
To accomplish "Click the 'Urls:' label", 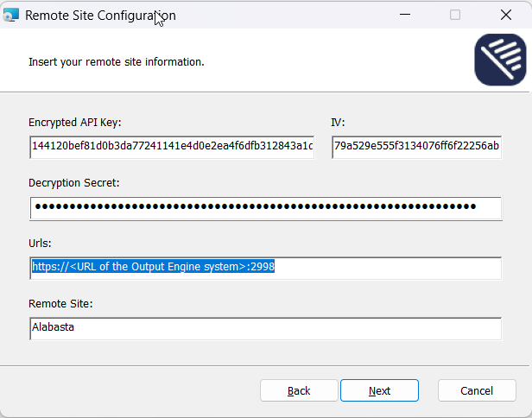I will coord(40,244).
